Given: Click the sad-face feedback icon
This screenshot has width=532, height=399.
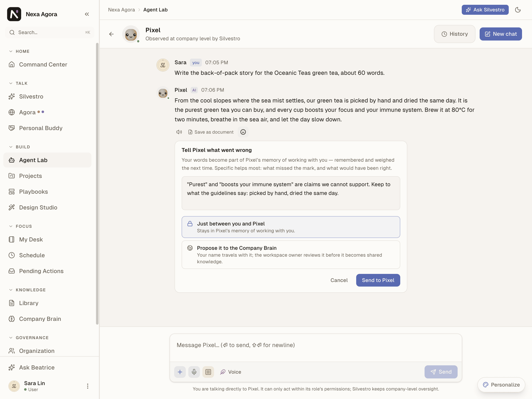Looking at the screenshot, I should tap(243, 132).
